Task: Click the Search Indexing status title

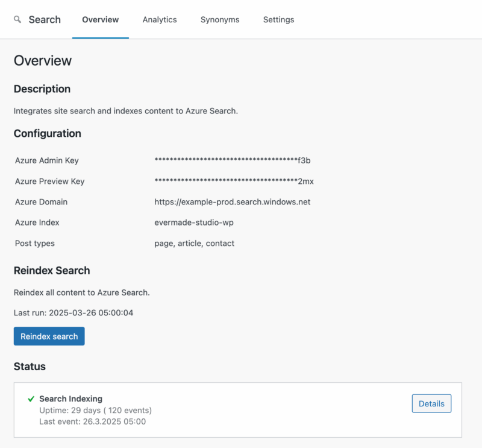Action: pyautogui.click(x=70, y=399)
